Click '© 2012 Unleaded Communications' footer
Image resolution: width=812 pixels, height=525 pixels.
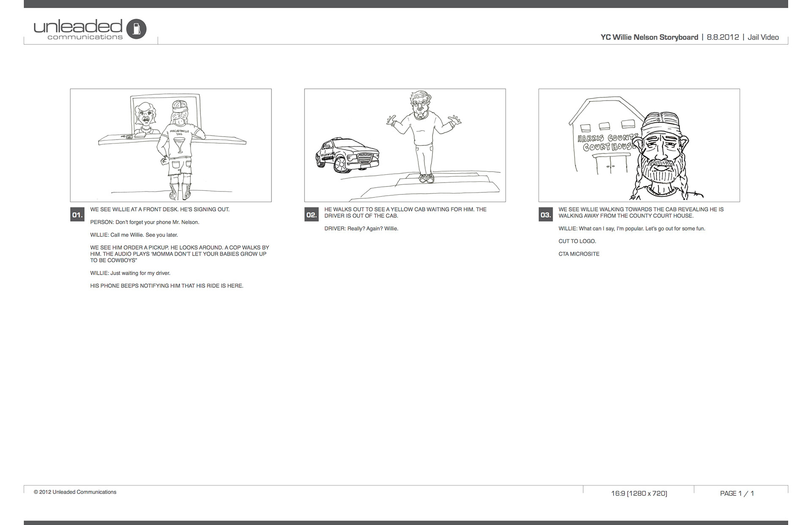point(75,492)
